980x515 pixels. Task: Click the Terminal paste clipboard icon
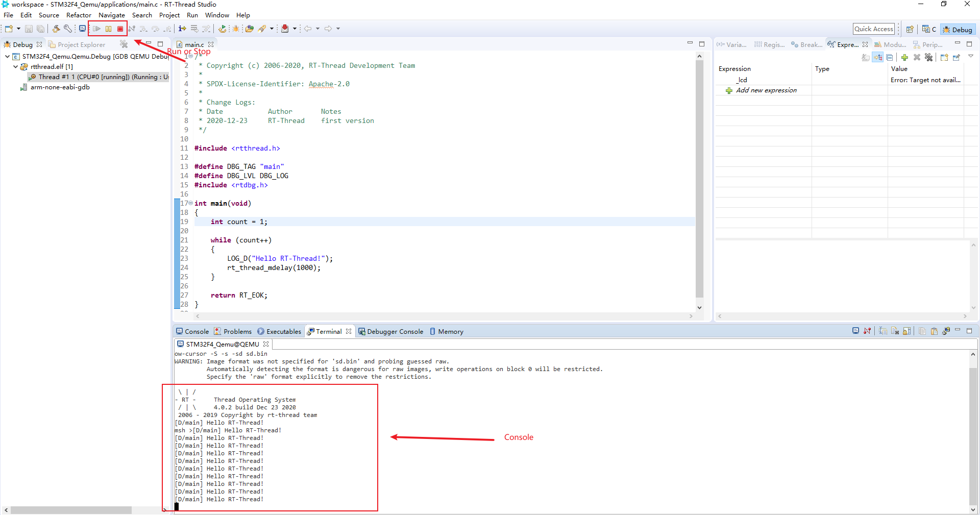tap(934, 331)
